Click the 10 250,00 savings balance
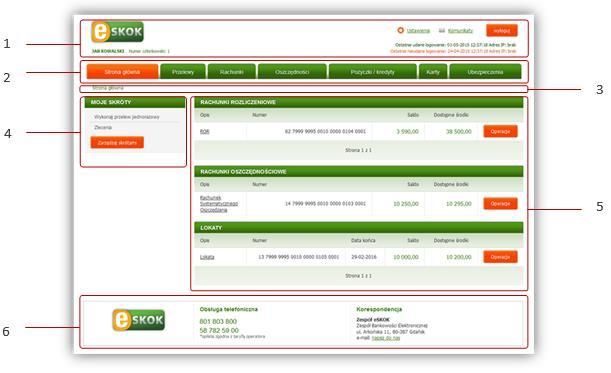This screenshot has width=611, height=373. click(x=406, y=204)
